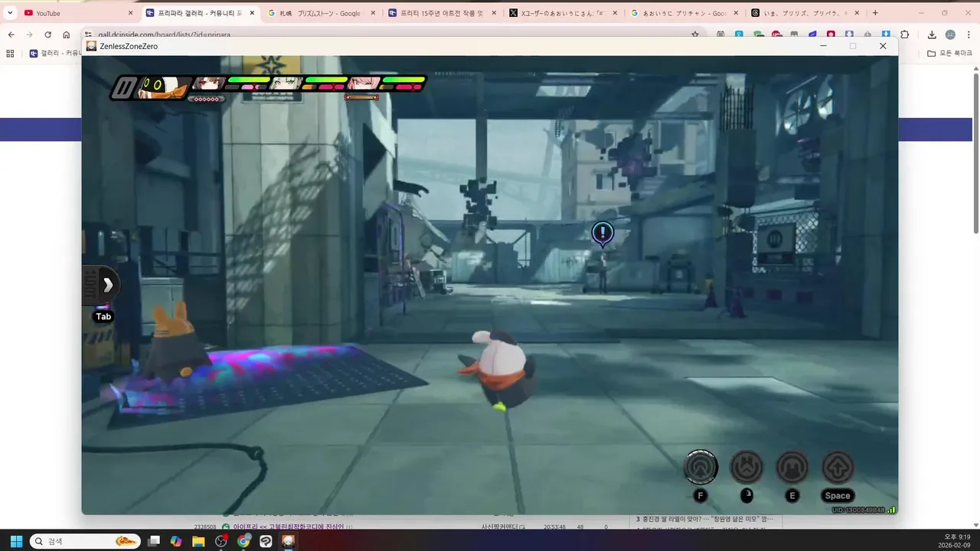Screen dimensions: 980x551
Task: Open the ZenlessZoneZero taskbar icon
Action: tap(289, 541)
